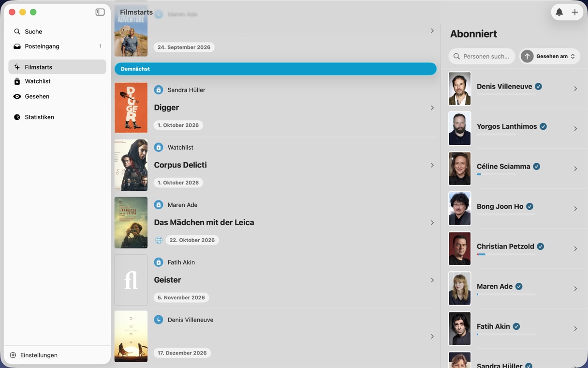Click the 17. Dezember 2026 release date
This screenshot has width=588, height=368.
click(x=182, y=353)
